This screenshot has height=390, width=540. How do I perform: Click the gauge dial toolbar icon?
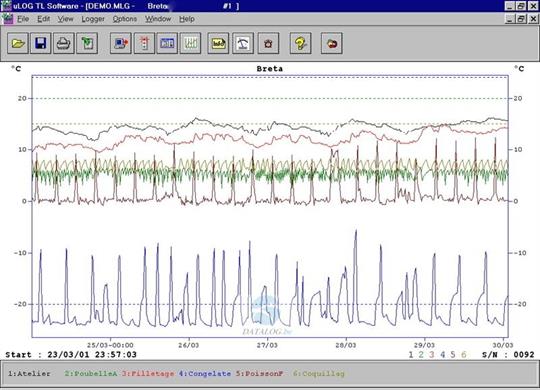tap(243, 43)
